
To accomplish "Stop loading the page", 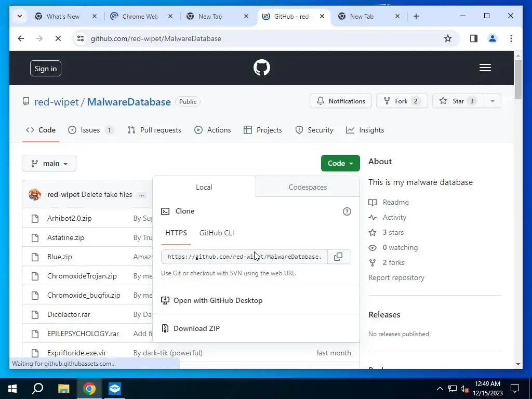I will (x=58, y=38).
